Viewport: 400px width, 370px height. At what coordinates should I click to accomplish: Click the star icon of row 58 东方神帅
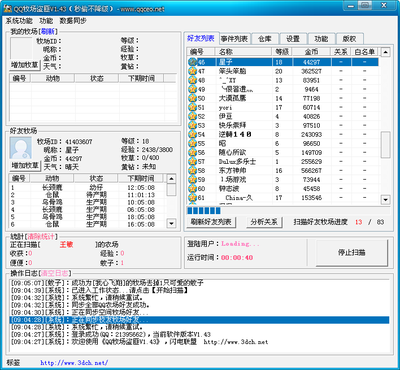tap(192, 170)
